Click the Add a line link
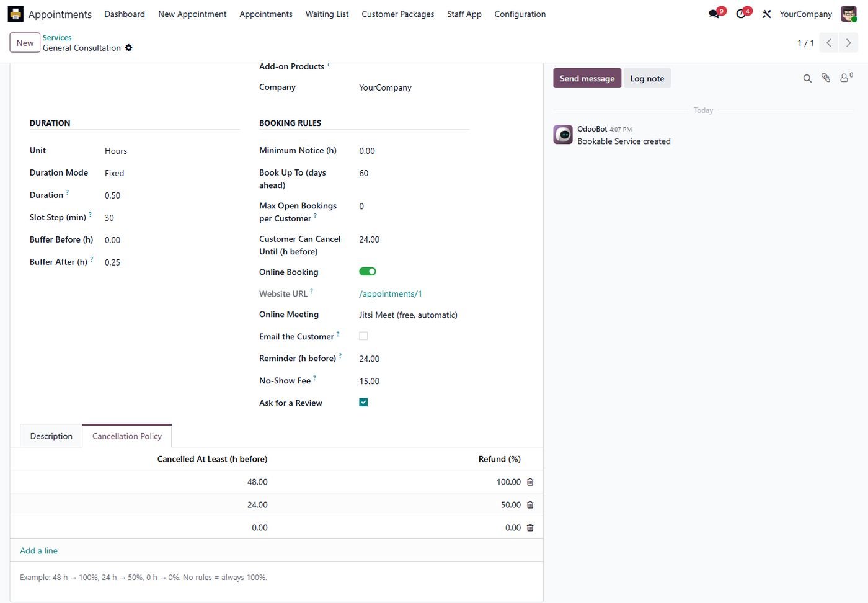Image resolution: width=868 pixels, height=603 pixels. tap(38, 551)
